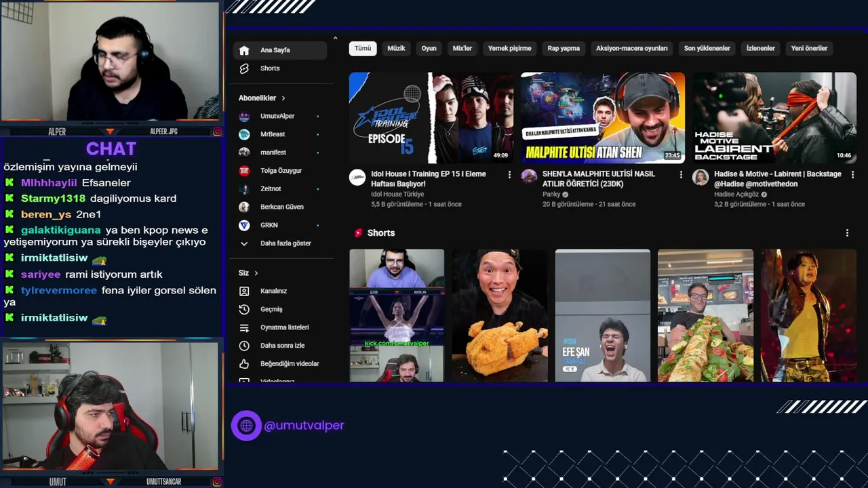
Task: Open MrBeast channel avatar in subscriptions
Action: coord(244,134)
